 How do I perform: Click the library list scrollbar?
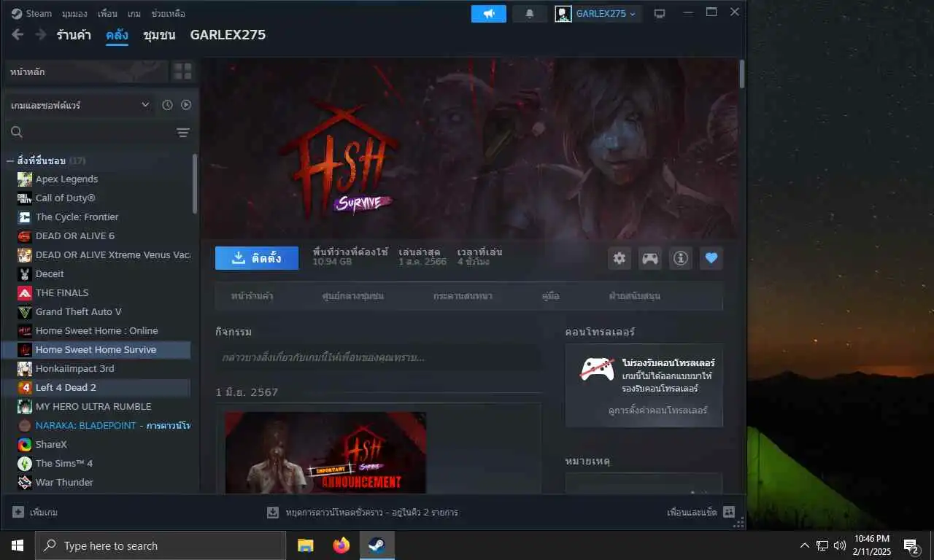pos(195,184)
